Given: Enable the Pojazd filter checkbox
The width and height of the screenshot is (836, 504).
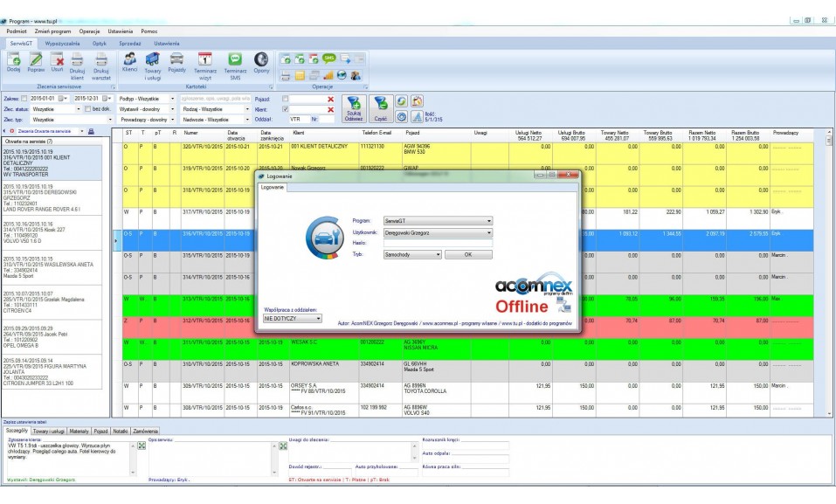Looking at the screenshot, I should [286, 99].
